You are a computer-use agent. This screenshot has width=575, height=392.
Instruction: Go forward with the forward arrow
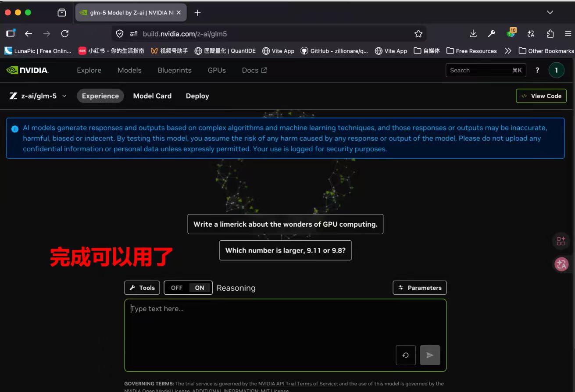[x=46, y=34]
